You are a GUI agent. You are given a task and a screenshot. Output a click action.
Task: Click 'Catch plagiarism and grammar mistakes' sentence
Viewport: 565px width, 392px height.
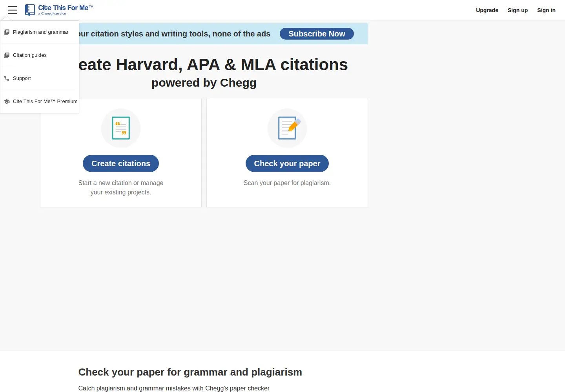(174, 388)
